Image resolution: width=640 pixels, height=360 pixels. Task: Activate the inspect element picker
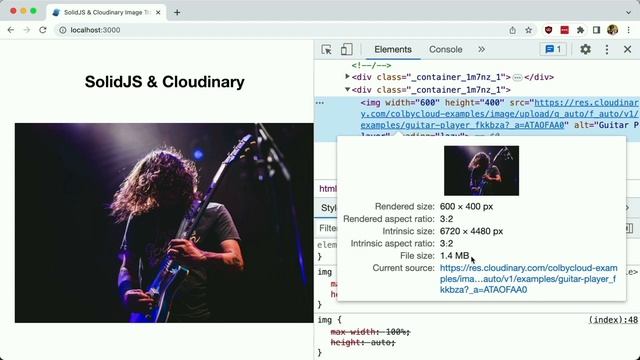[x=326, y=49]
